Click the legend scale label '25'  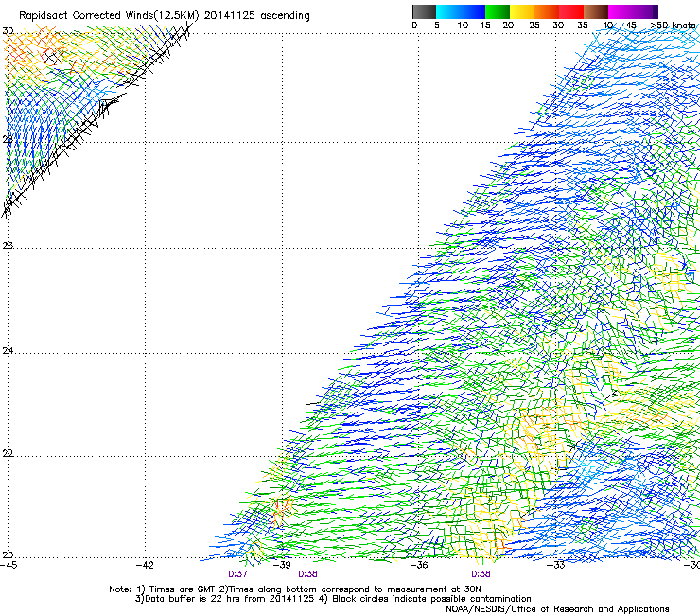coord(534,26)
